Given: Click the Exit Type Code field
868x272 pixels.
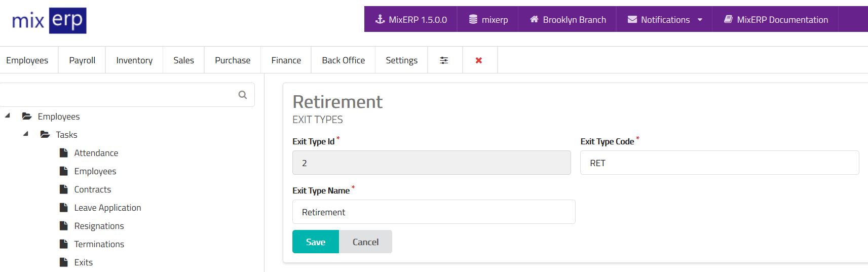Looking at the screenshot, I should [x=719, y=163].
